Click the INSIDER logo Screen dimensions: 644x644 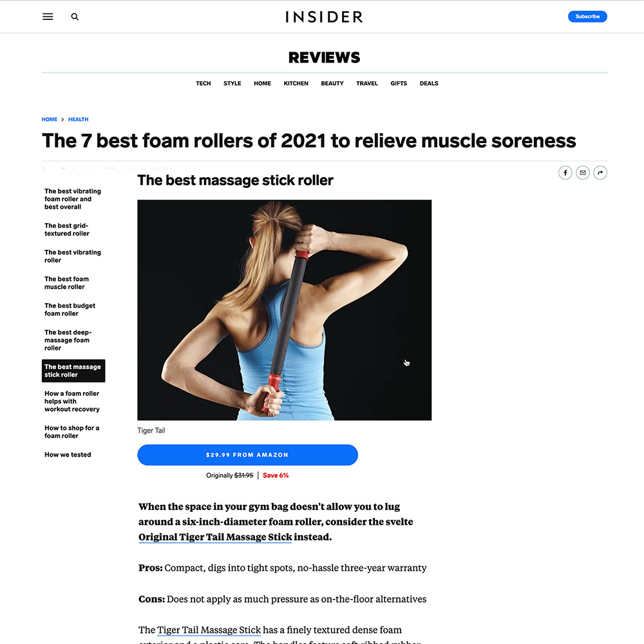(324, 17)
